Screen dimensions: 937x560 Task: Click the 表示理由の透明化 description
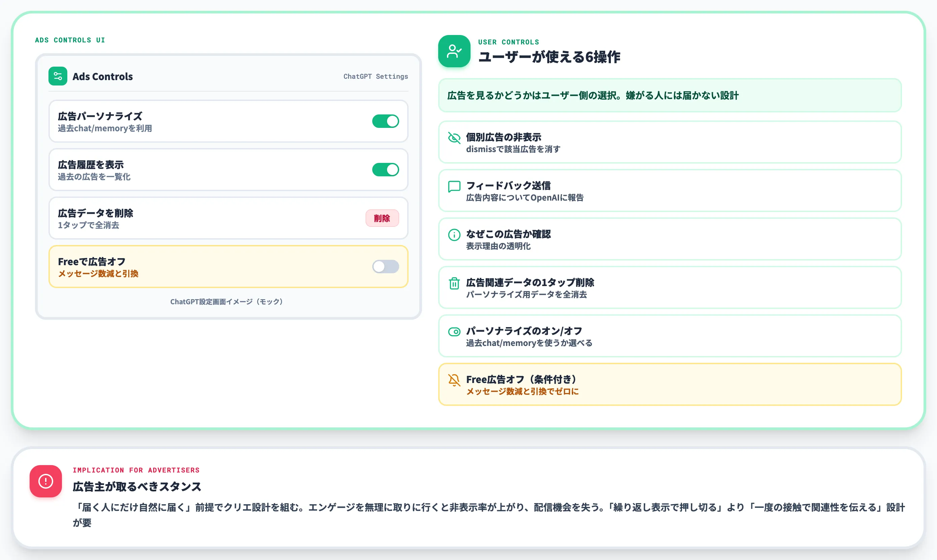click(x=498, y=246)
